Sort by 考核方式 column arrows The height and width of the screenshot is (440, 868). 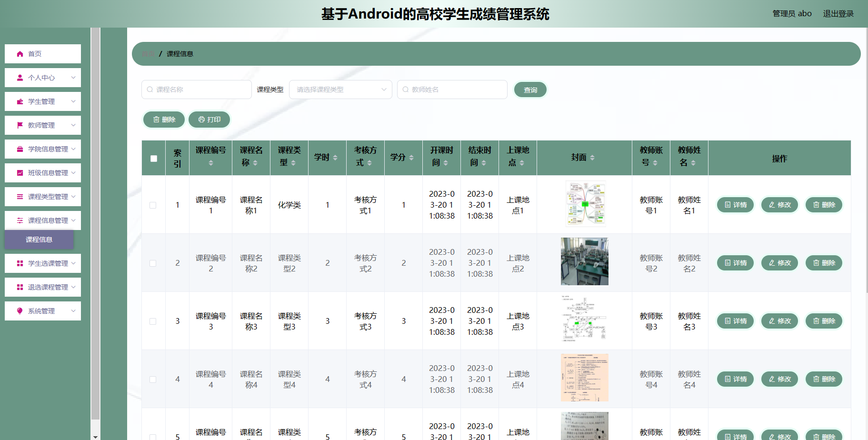[369, 163]
